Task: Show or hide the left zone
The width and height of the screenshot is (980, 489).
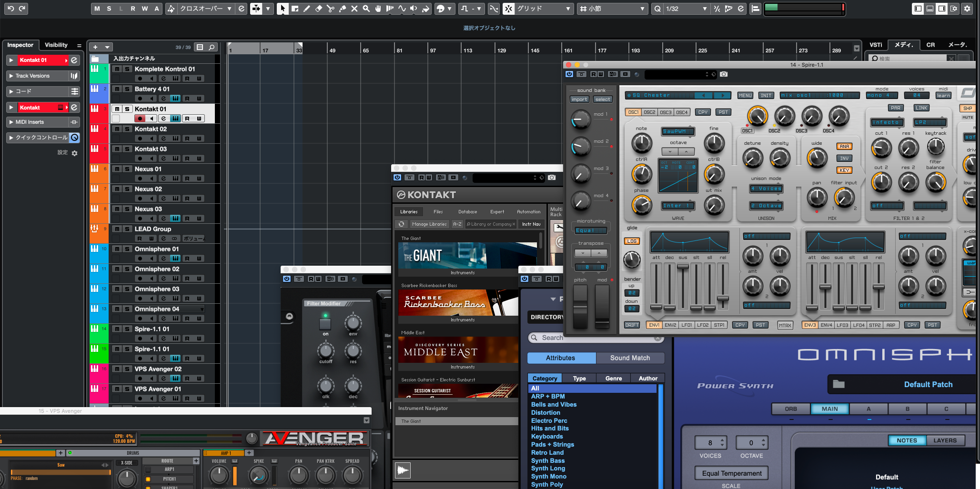Action: point(918,9)
